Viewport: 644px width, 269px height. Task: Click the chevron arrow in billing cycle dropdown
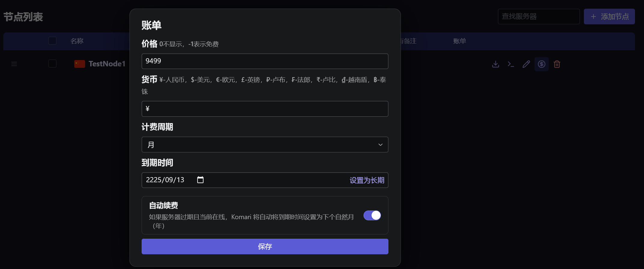tap(380, 145)
